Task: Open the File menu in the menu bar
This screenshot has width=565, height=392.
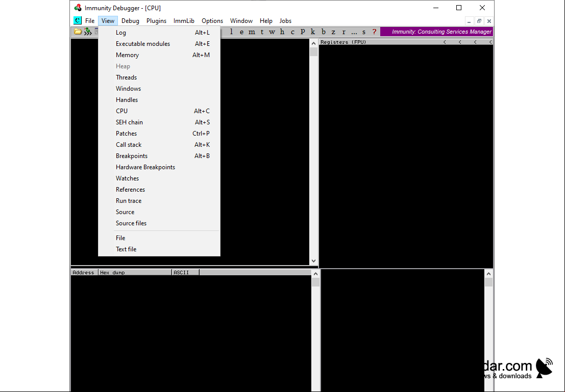Action: [x=90, y=21]
